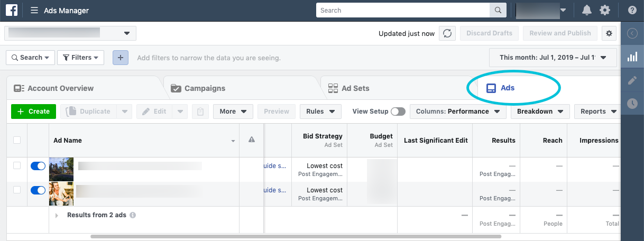Open the charts icon in right sidebar
644x241 pixels.
(632, 57)
